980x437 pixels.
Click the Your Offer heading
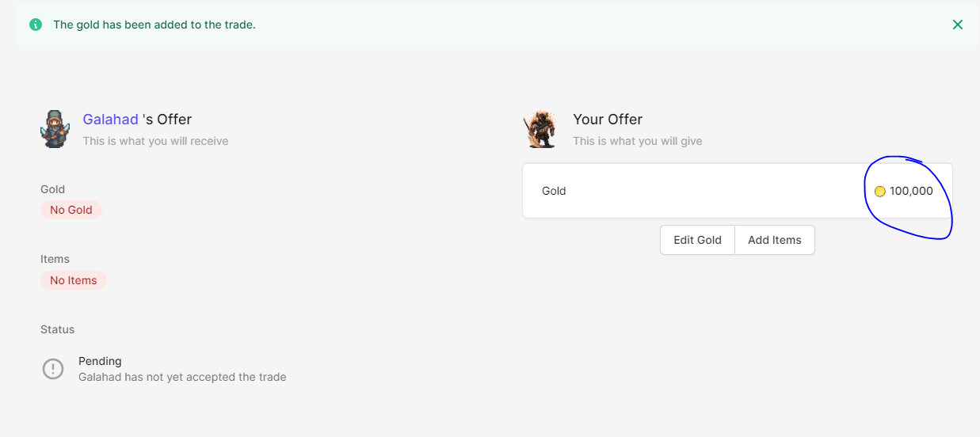pos(608,120)
